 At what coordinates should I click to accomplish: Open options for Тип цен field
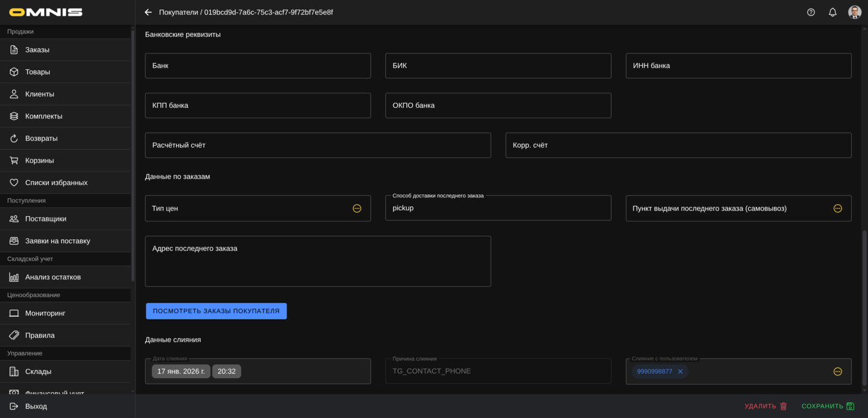point(357,208)
